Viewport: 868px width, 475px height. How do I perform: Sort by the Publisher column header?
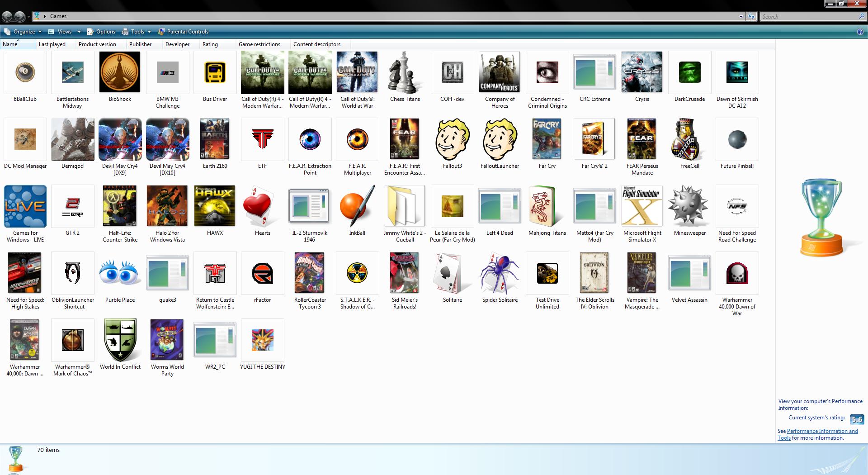140,44
